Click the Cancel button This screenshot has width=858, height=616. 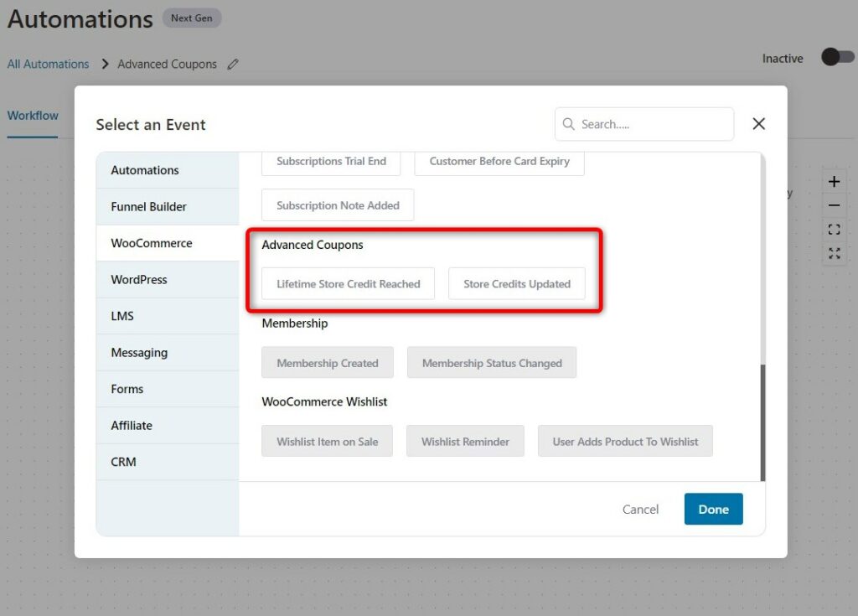[x=640, y=510]
